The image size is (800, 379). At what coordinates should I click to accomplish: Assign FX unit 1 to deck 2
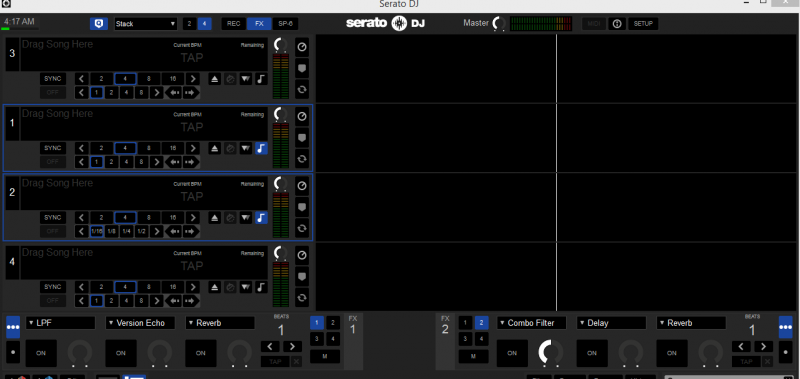point(333,322)
